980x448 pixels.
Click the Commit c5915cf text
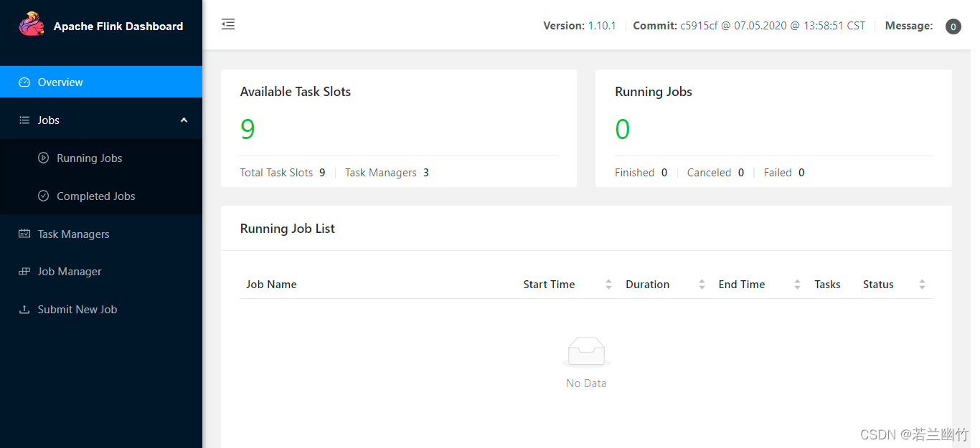point(749,26)
